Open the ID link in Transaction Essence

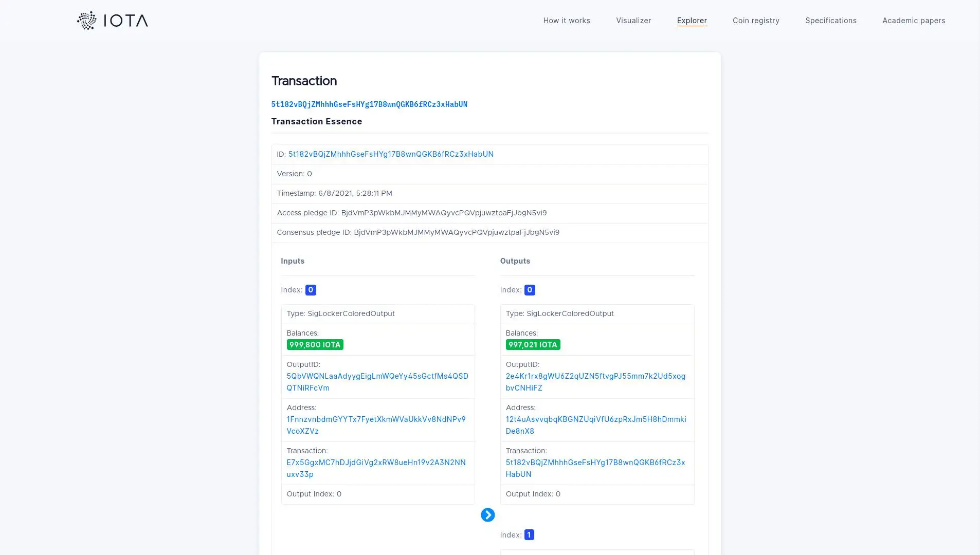(x=391, y=154)
